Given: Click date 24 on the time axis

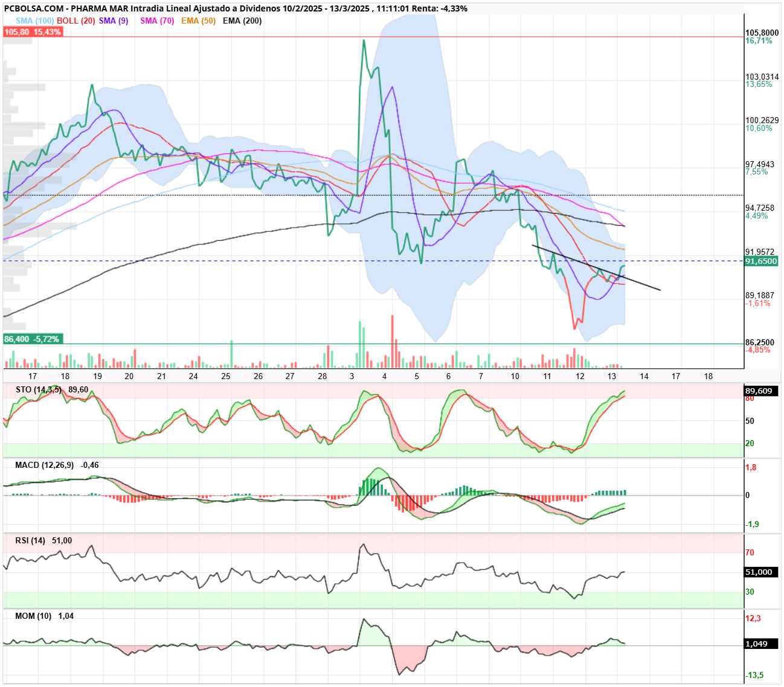Looking at the screenshot, I should click(x=193, y=376).
